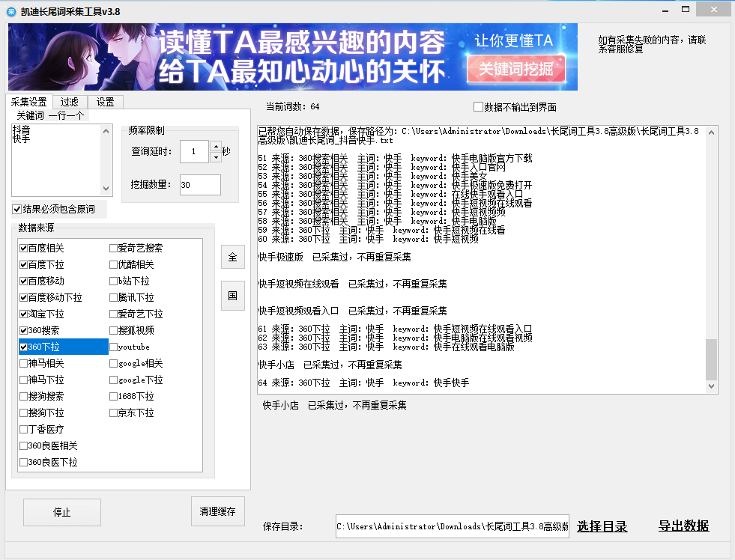Viewport: 735px width, 560px height.
Task: Click the 挖掘数量 input field
Action: pyautogui.click(x=200, y=185)
